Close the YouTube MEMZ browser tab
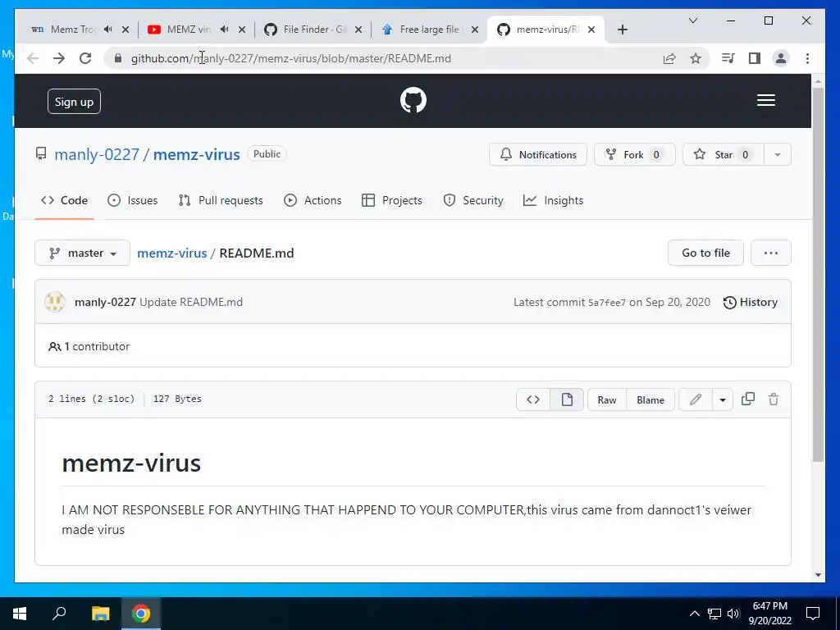Screen dimensions: 840x630 coord(242,30)
